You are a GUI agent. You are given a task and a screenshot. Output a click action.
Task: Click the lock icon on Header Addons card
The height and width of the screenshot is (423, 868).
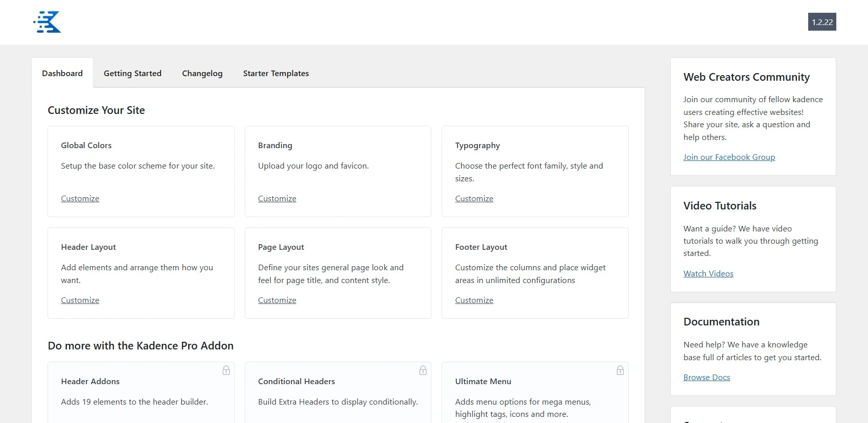(x=226, y=370)
